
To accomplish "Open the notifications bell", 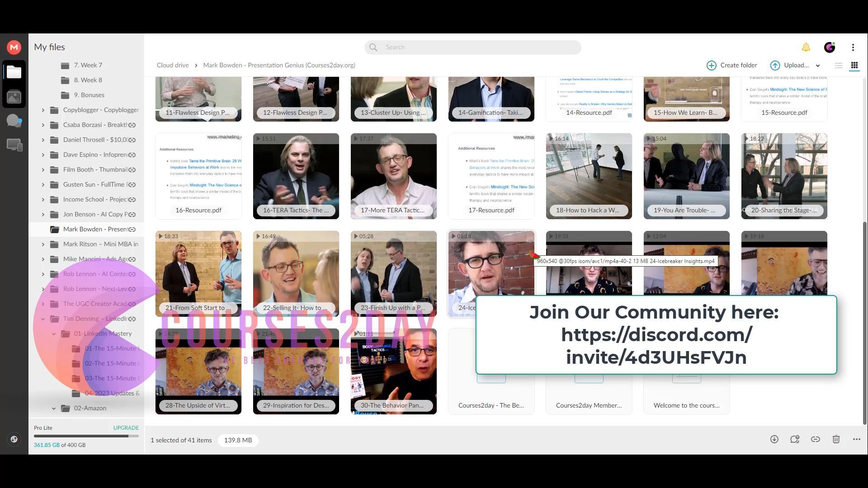I will (806, 47).
